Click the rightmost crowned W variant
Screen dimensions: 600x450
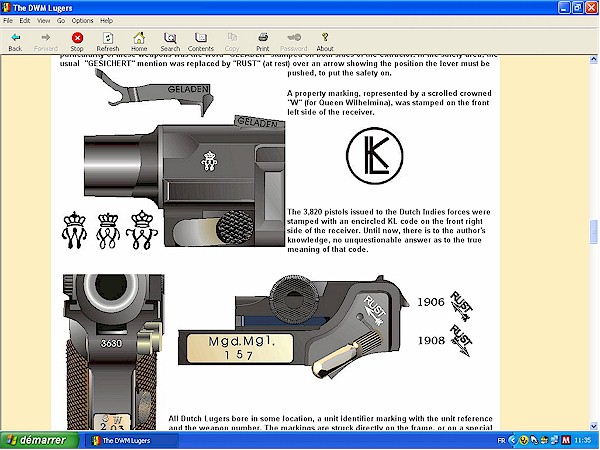142,230
